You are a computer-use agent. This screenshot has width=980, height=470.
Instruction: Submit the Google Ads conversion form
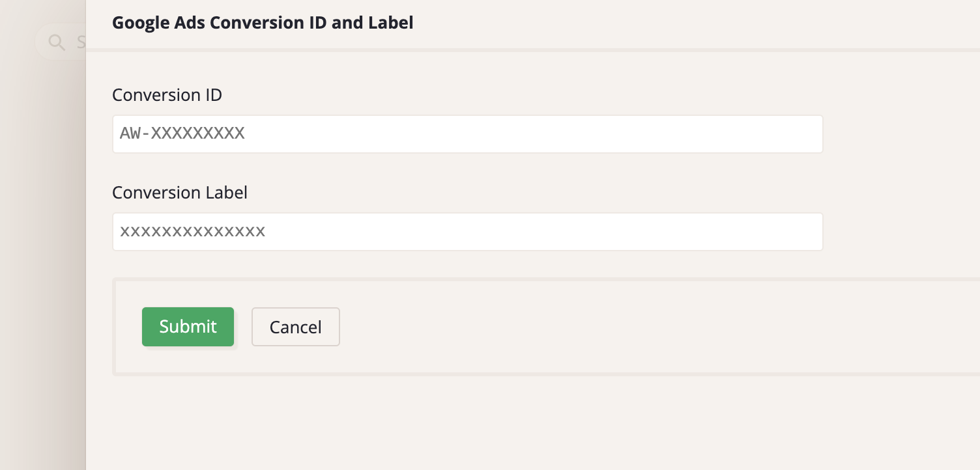point(188,327)
